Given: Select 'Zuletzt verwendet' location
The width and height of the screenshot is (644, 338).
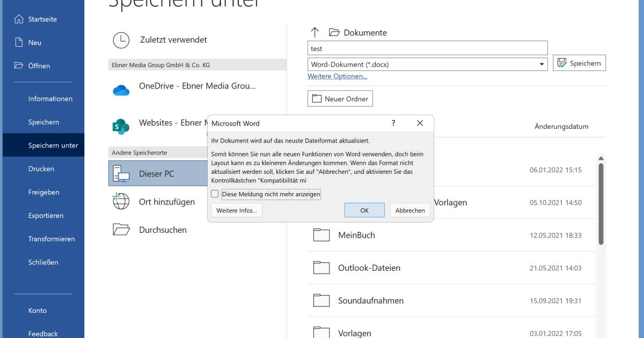Looking at the screenshot, I should tap(197, 40).
